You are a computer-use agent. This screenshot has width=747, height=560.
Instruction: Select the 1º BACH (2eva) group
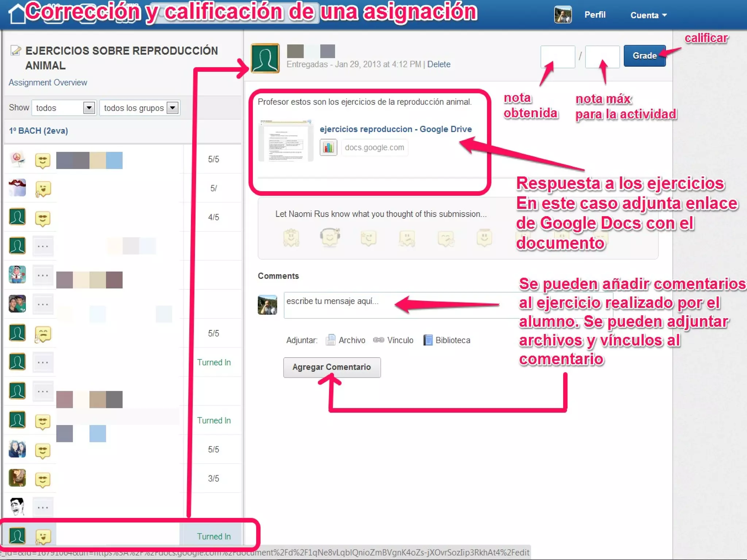[x=39, y=131]
